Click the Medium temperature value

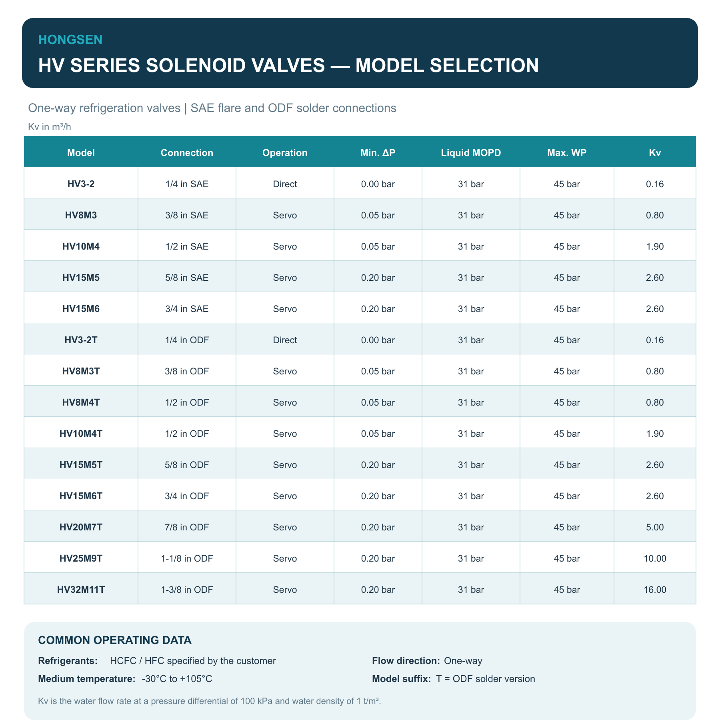coord(177,679)
